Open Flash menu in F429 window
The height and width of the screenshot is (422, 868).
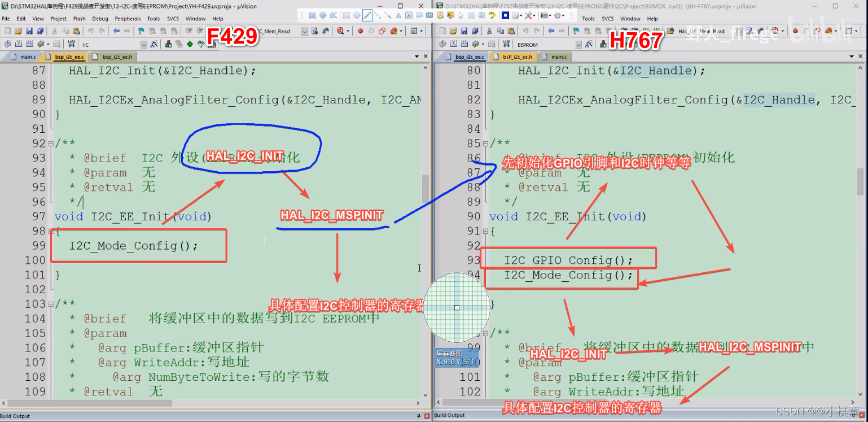pos(79,19)
